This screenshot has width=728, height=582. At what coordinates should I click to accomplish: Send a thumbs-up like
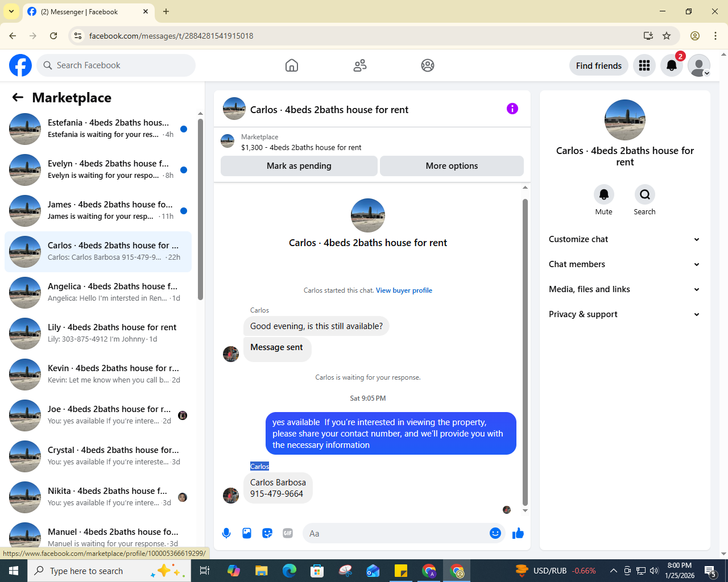point(518,533)
